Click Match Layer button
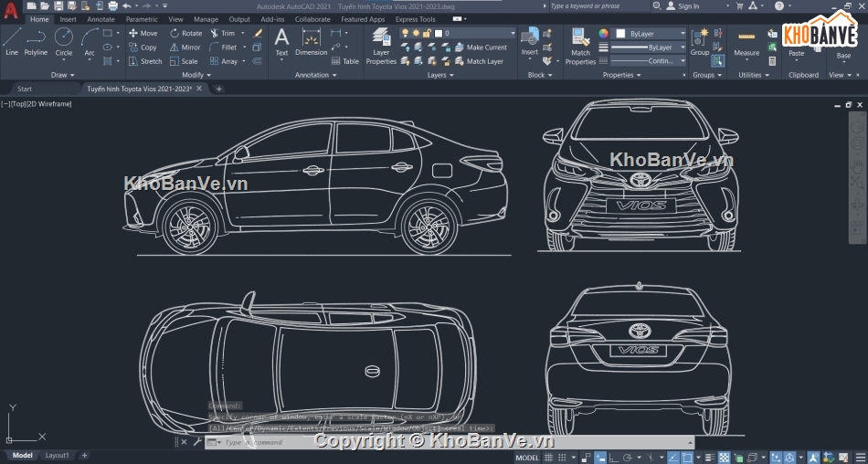This screenshot has width=868, height=464. [479, 61]
